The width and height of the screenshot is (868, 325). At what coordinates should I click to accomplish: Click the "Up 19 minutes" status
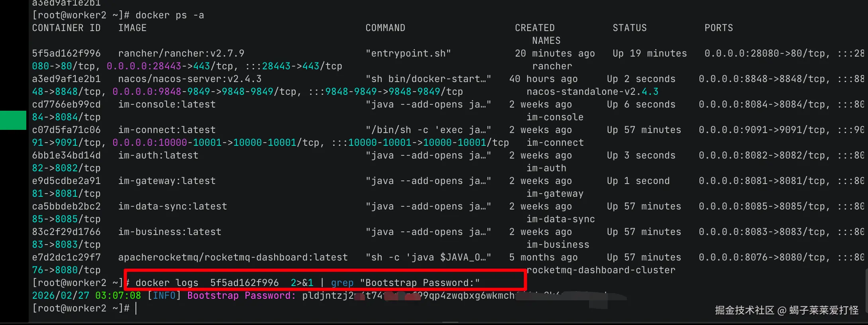(x=650, y=53)
